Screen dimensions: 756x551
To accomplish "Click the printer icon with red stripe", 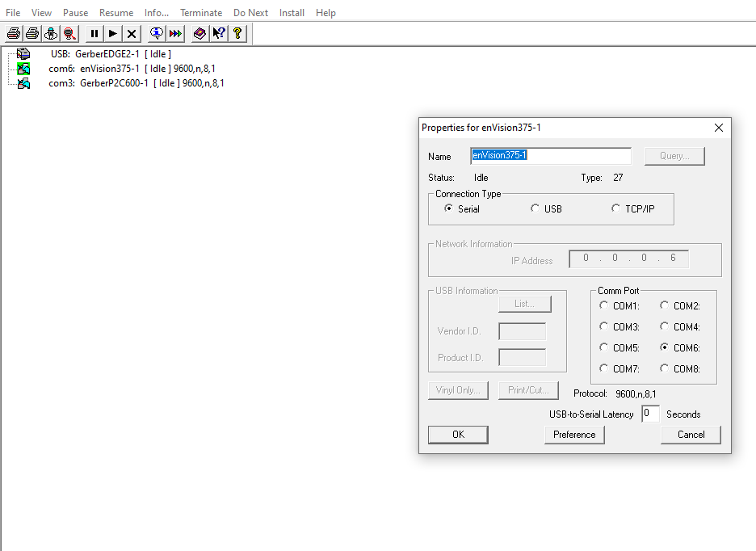I will 14,33.
